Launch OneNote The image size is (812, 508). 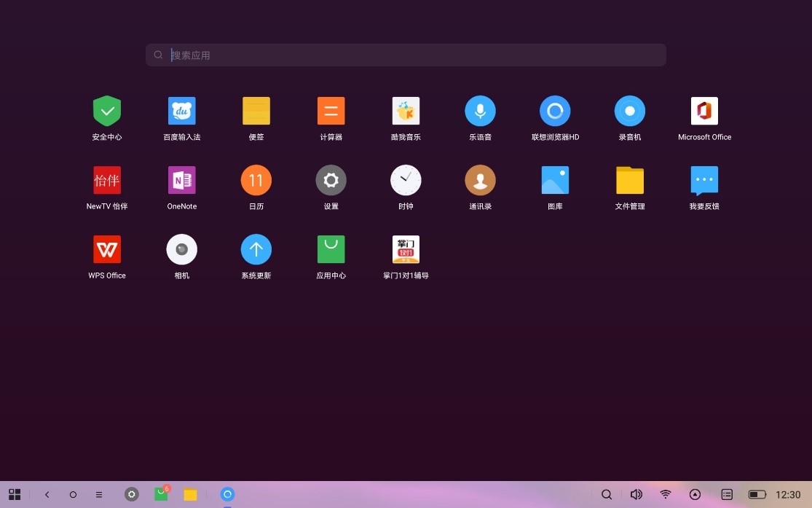pyautogui.click(x=182, y=180)
